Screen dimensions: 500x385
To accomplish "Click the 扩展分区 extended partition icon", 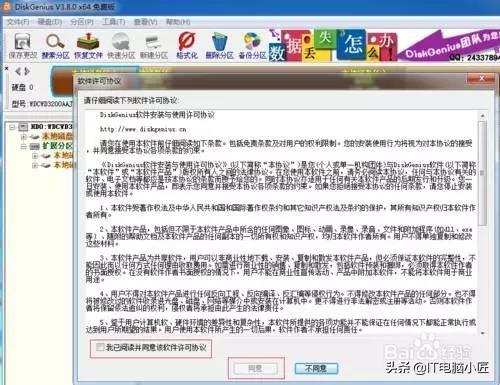I will (x=35, y=146).
